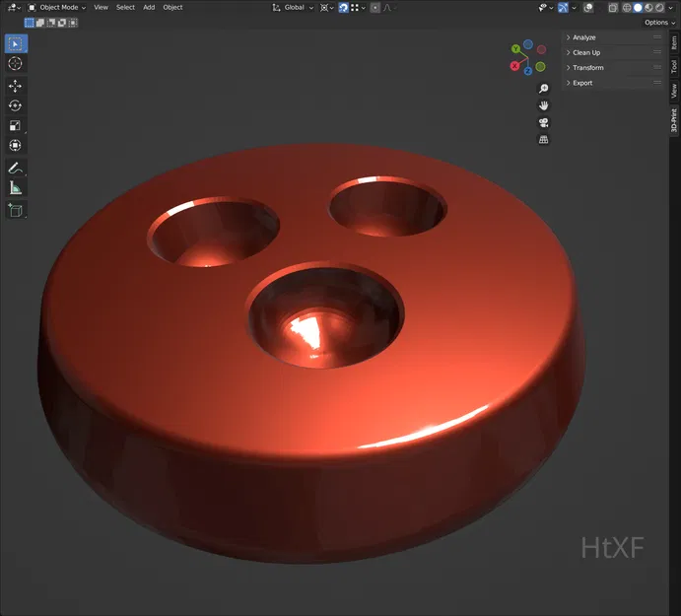Toggle the camera view button
The height and width of the screenshot is (616, 681).
pyautogui.click(x=543, y=122)
